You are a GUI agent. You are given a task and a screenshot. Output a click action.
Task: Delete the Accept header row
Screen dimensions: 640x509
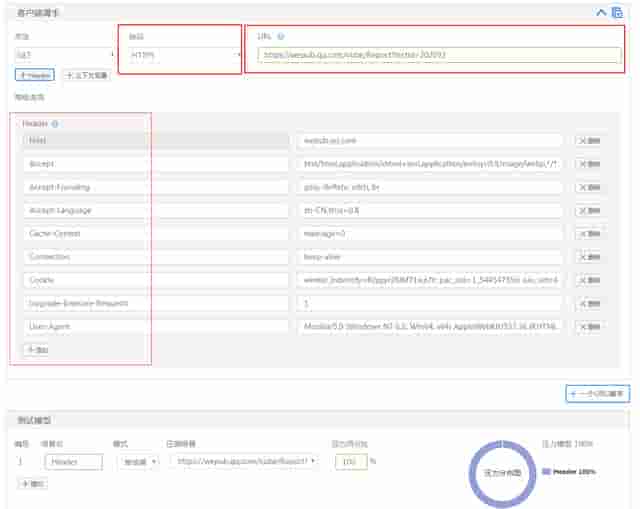588,164
